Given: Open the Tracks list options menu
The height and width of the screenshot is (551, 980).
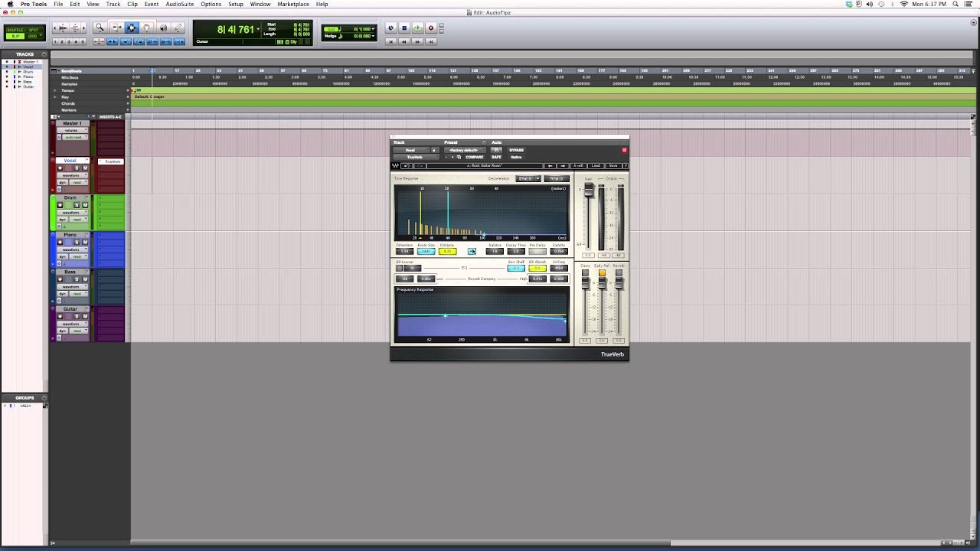Looking at the screenshot, I should point(44,54).
